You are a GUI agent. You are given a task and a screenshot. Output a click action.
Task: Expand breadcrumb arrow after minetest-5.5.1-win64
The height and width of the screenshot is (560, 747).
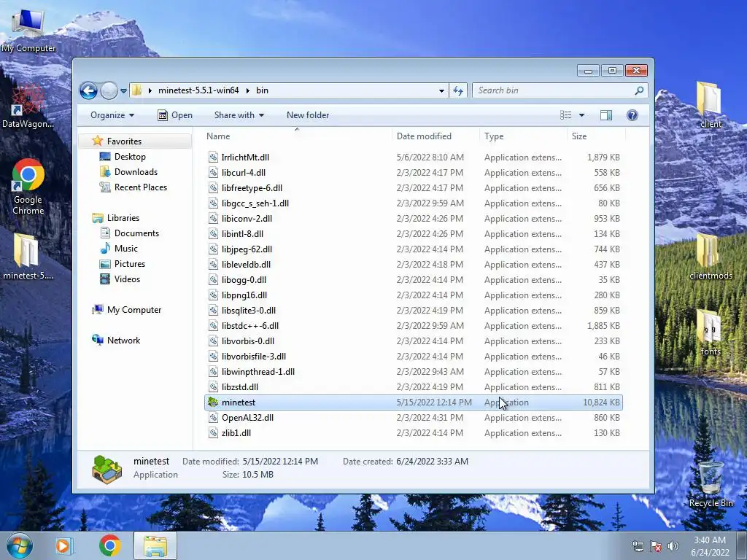click(x=247, y=90)
